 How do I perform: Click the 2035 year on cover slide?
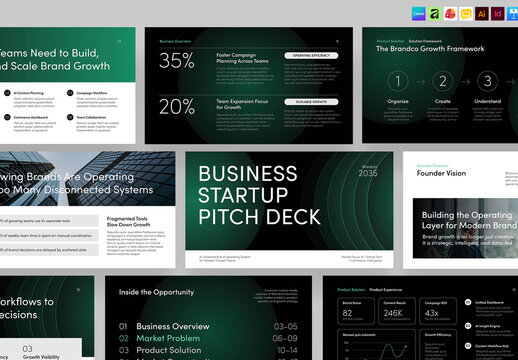368,173
